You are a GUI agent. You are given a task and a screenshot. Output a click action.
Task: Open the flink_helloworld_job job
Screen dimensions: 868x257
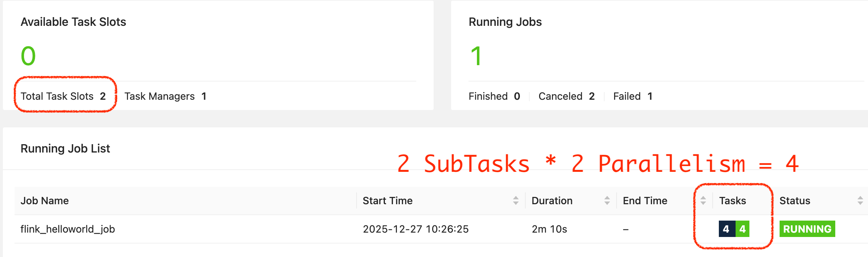pyautogui.click(x=68, y=229)
